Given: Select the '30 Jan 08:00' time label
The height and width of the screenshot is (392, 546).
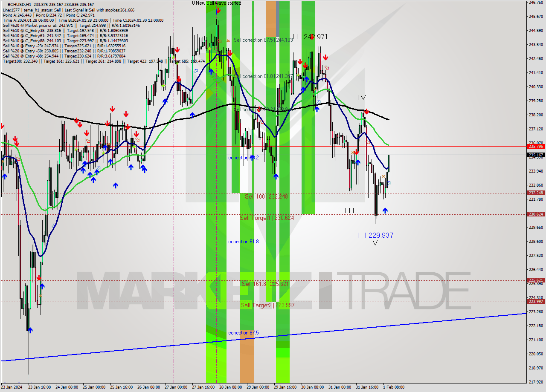Looking at the screenshot, I should click(x=312, y=387).
